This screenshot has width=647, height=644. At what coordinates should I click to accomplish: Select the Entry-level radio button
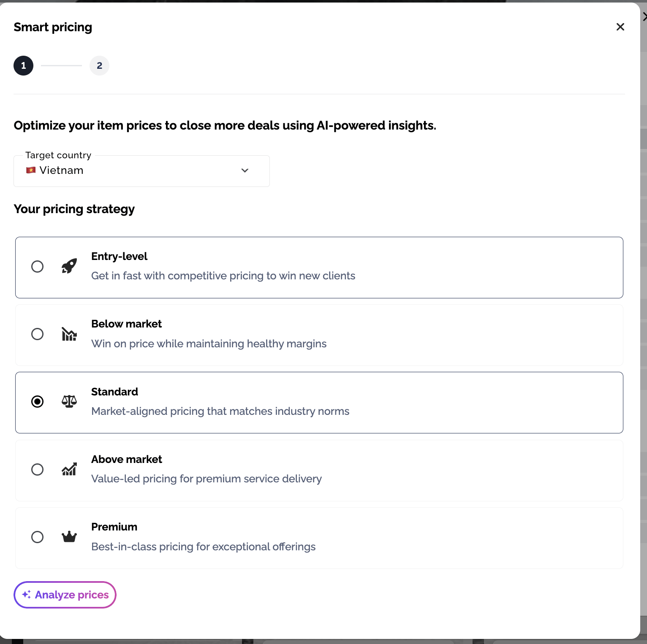pos(38,267)
